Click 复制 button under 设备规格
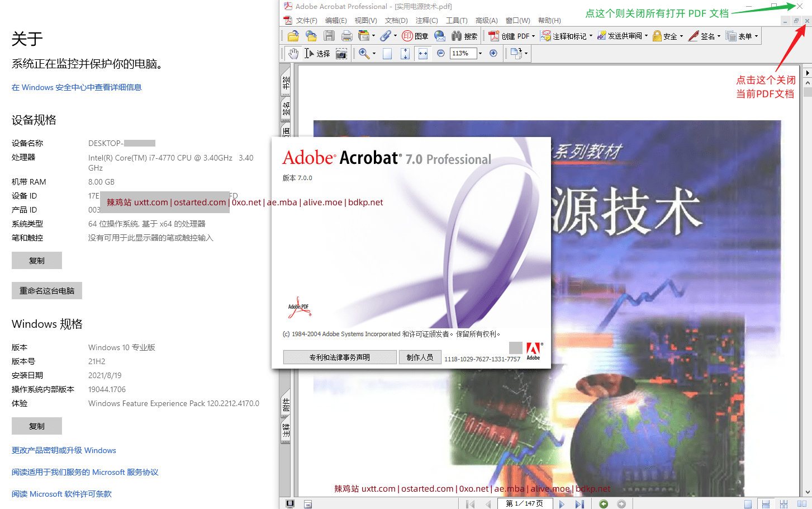This screenshot has width=812, height=509. 37,261
